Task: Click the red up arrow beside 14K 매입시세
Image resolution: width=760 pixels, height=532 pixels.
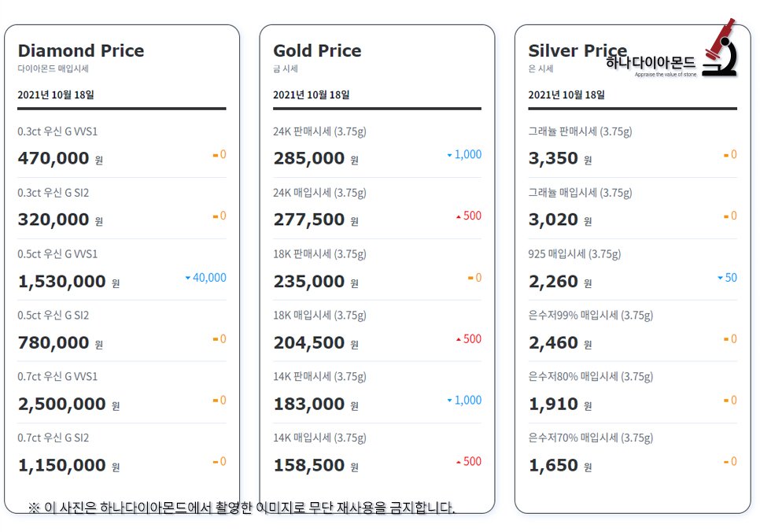Action: coord(459,462)
